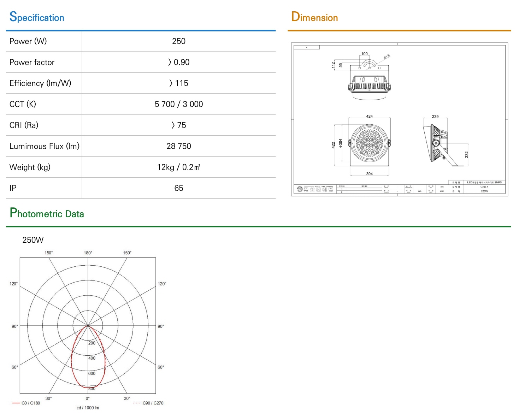Click the Photometric Data heading
Image resolution: width=525 pixels, height=420 pixels.
[47, 213]
